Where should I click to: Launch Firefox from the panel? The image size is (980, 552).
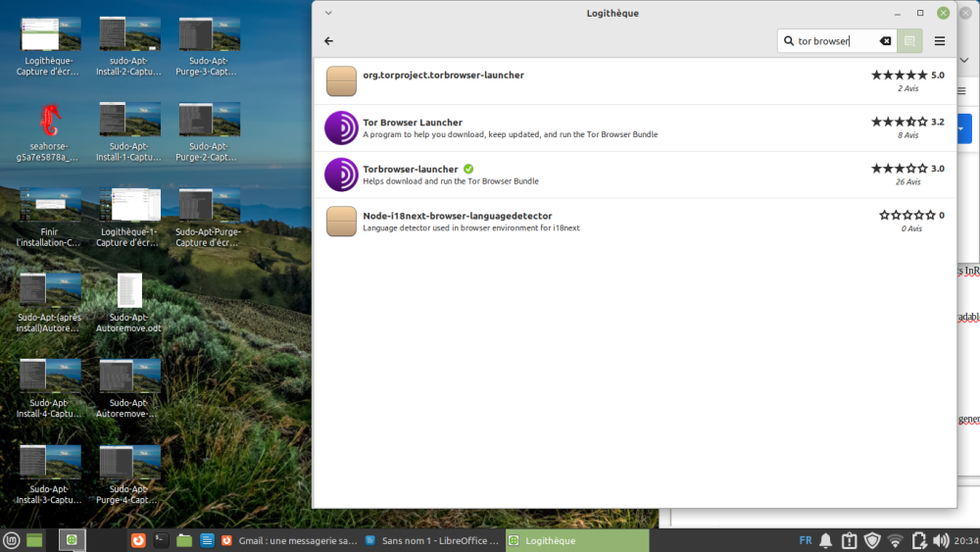pos(139,540)
